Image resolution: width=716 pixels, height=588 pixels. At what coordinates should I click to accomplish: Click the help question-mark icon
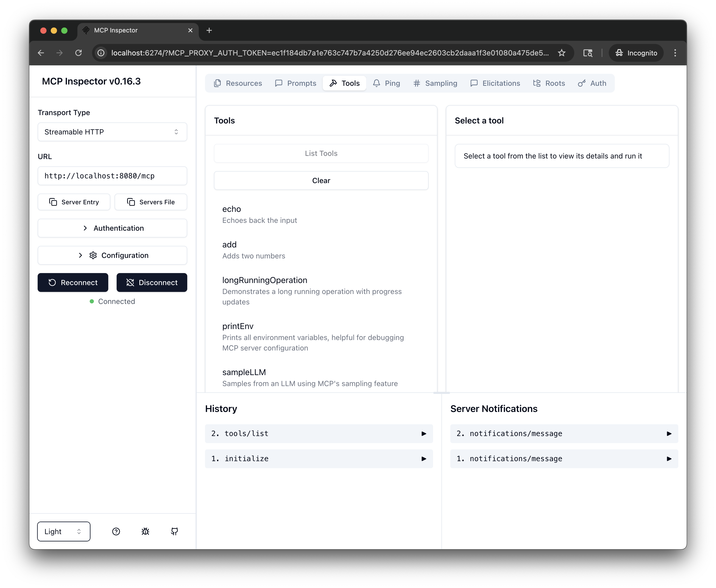[116, 532]
